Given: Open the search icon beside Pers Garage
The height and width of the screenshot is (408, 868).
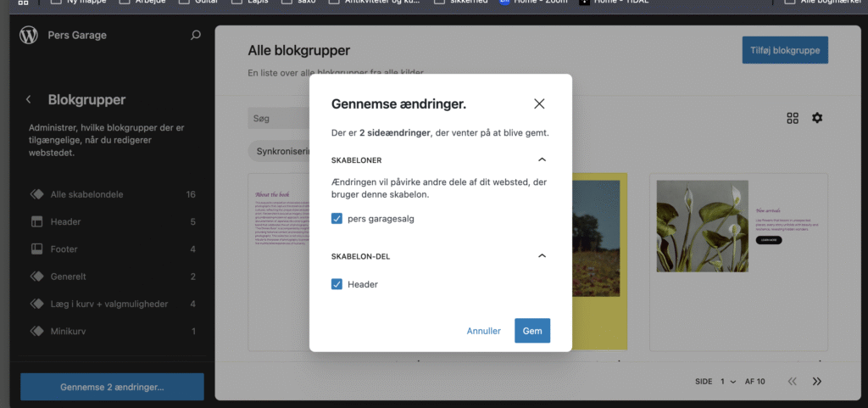Looking at the screenshot, I should pyautogui.click(x=196, y=36).
